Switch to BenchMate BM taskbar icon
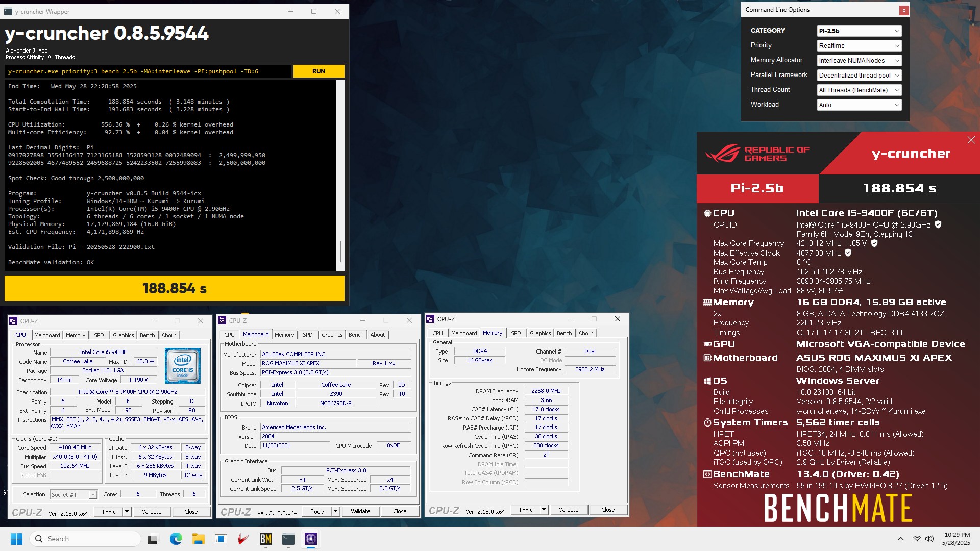Image resolution: width=980 pixels, height=551 pixels. point(266,539)
